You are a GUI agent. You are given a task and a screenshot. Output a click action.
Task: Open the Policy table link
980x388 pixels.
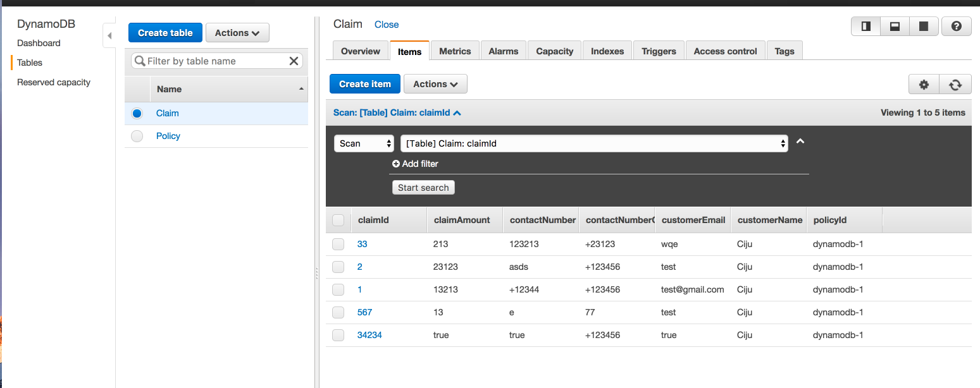pyautogui.click(x=168, y=136)
